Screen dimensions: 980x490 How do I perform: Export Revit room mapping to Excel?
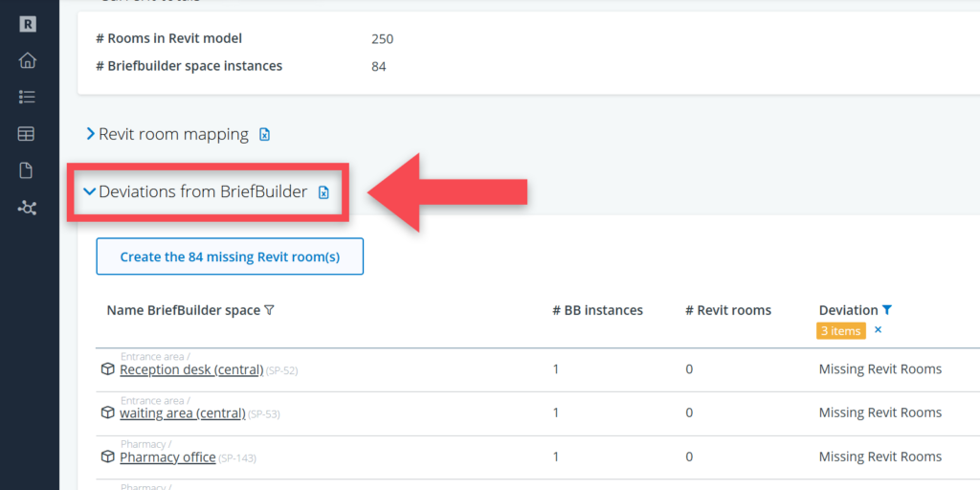(265, 135)
